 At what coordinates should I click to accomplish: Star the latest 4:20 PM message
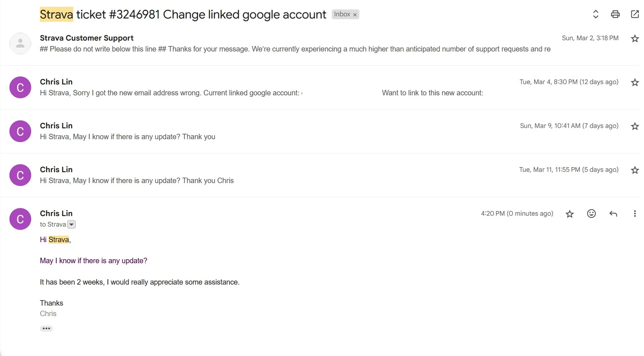[570, 214]
